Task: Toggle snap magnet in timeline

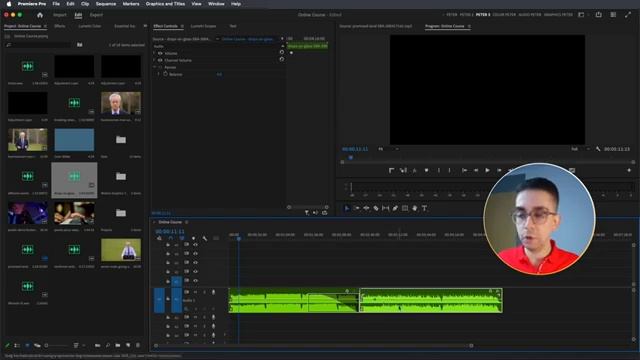Action: click(171, 238)
